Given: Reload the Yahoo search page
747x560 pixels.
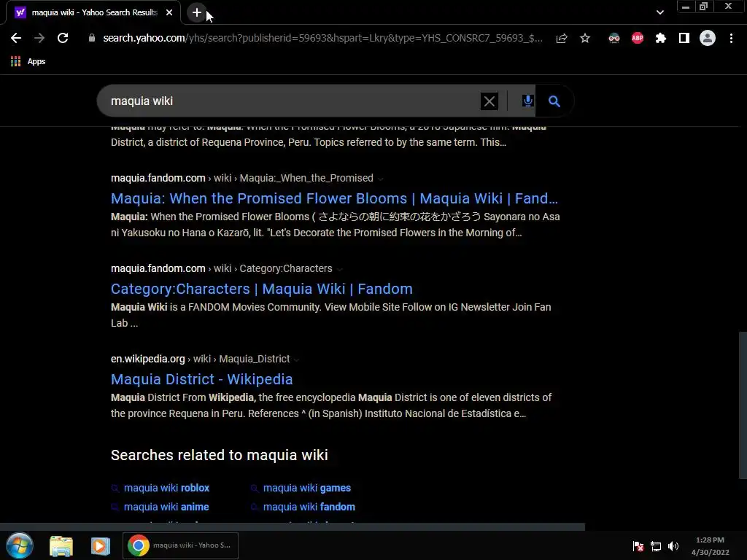Looking at the screenshot, I should click(x=63, y=38).
